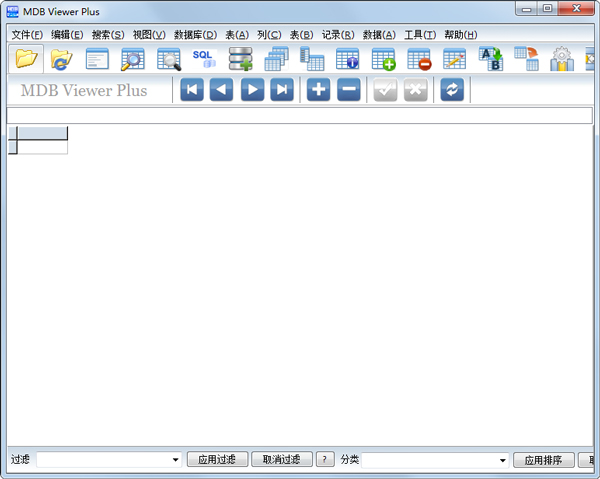Show table info icon
This screenshot has width=600, height=479.
coord(347,59)
